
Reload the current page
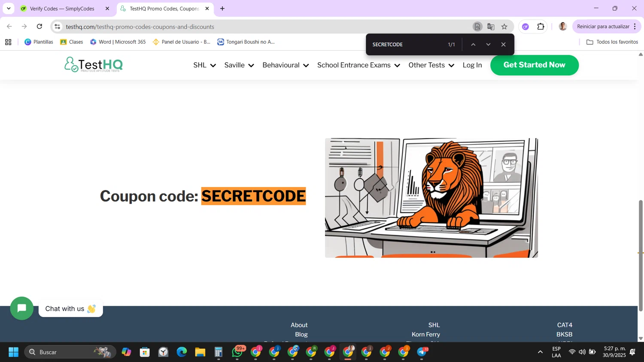(x=39, y=27)
